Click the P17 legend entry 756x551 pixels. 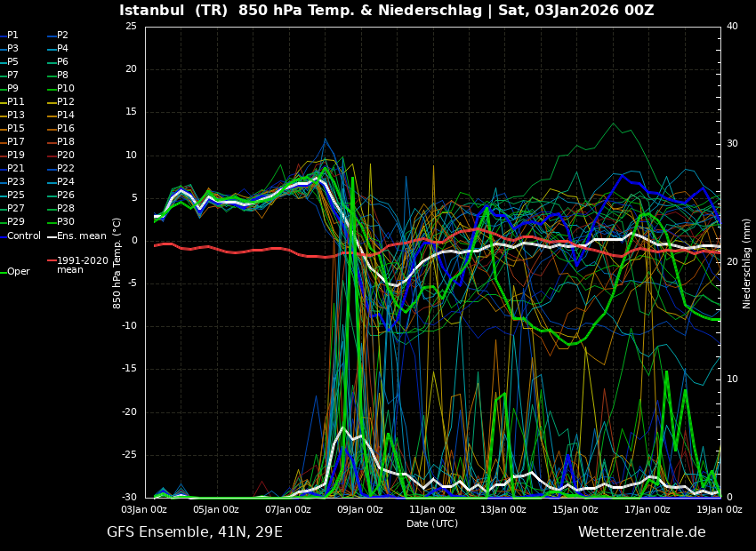[15, 141]
